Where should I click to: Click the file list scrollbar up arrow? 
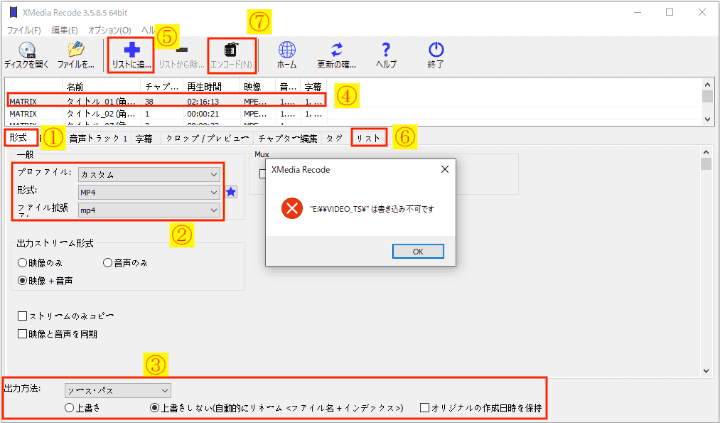tap(707, 85)
